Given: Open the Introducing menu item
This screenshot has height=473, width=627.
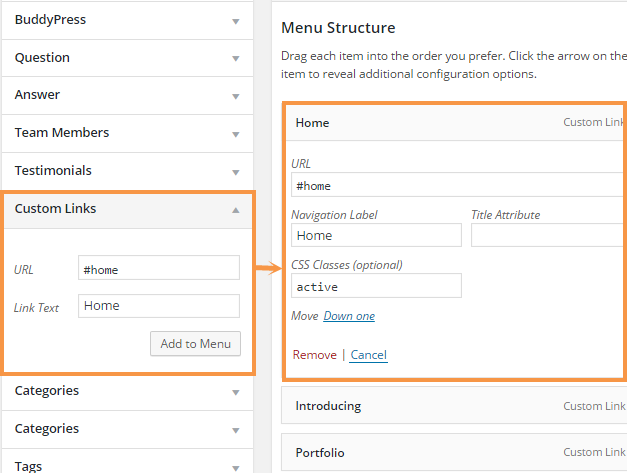Looking at the screenshot, I should coord(454,405).
